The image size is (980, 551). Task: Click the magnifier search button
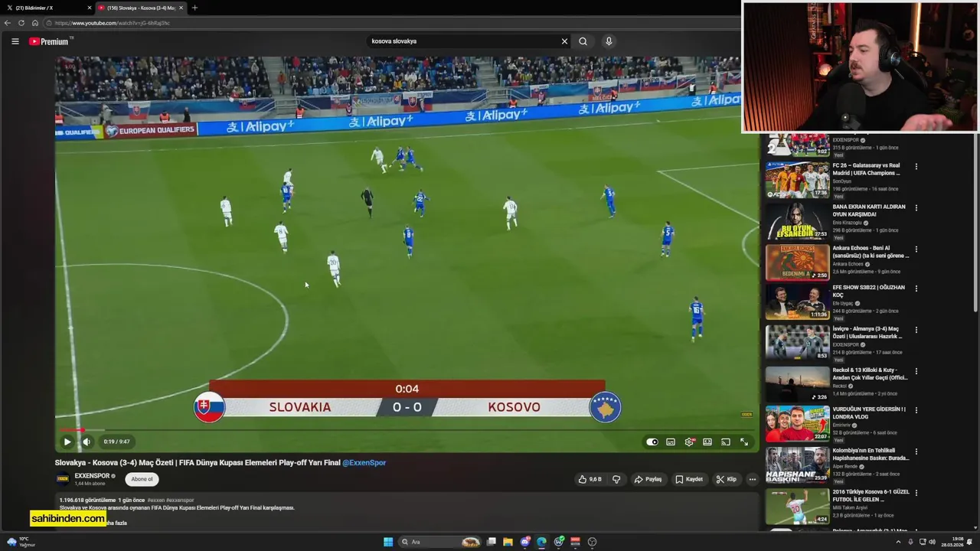pos(583,41)
